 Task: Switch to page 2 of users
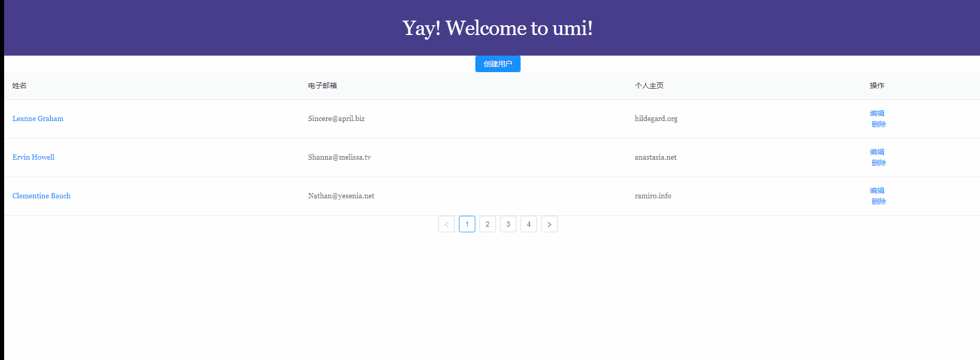click(x=487, y=224)
